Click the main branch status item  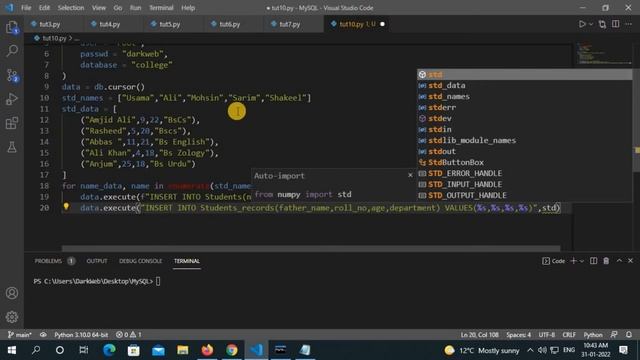coord(20,335)
